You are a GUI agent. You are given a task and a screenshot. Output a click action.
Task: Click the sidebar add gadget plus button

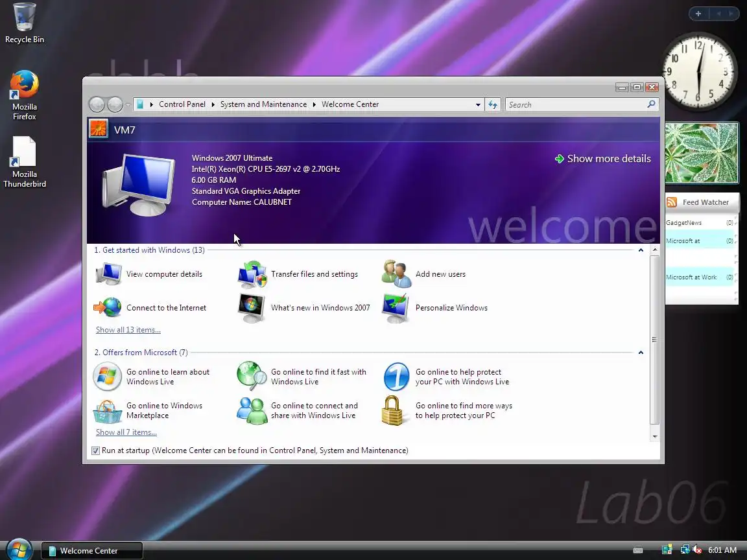(x=698, y=14)
